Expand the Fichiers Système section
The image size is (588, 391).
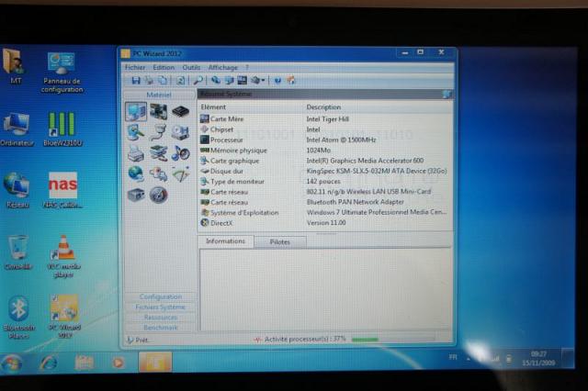(161, 307)
